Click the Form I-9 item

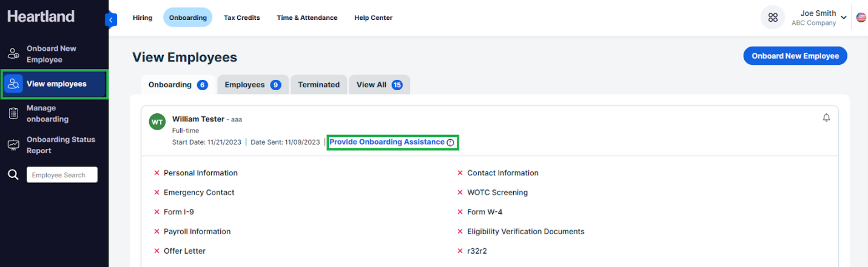click(179, 212)
